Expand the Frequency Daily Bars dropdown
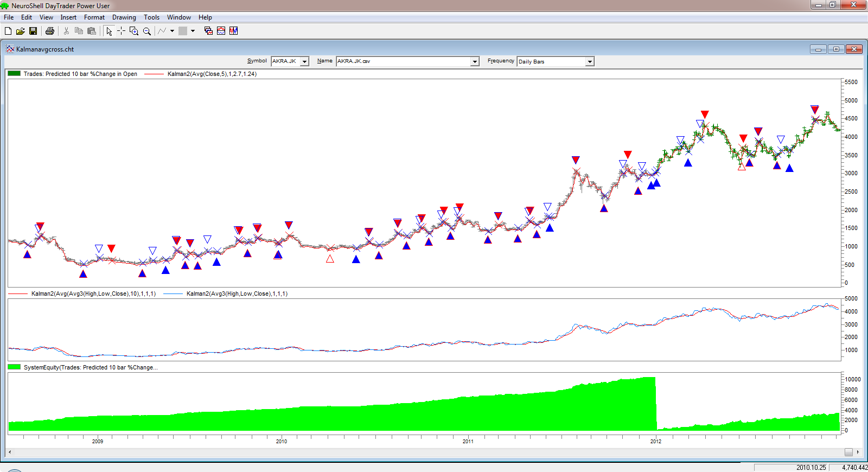This screenshot has height=472, width=868. (590, 61)
